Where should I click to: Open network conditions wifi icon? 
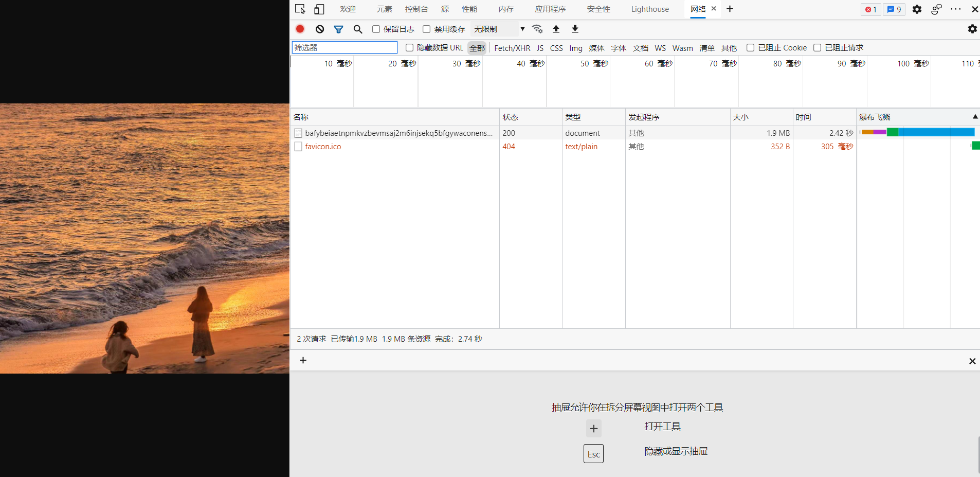point(537,29)
